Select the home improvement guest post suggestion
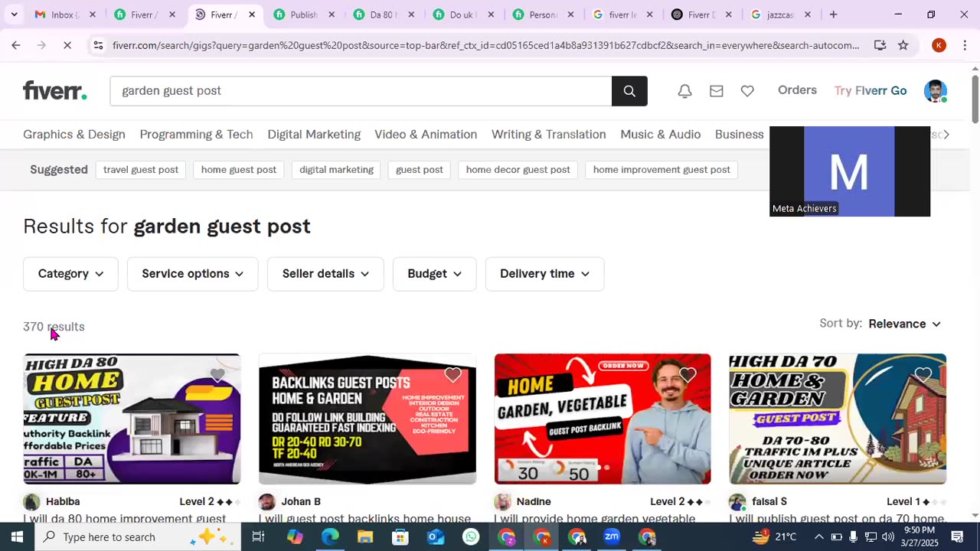Screen dimensions: 980x551 pos(661,170)
